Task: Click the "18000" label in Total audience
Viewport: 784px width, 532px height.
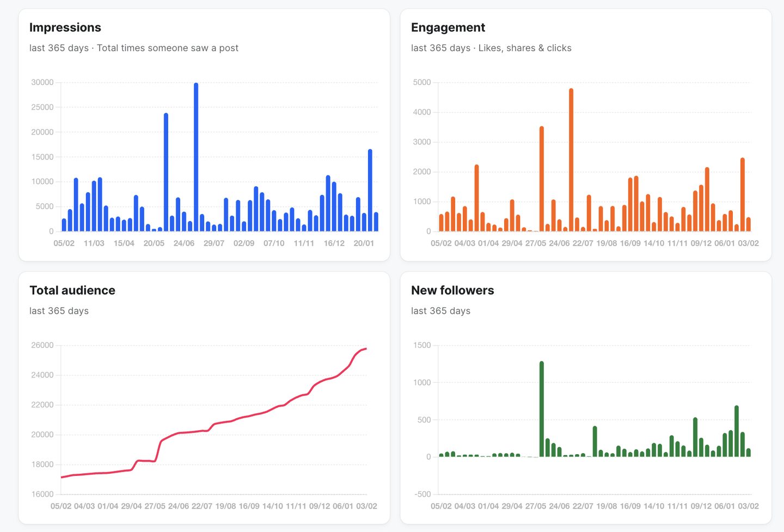Action: (42, 464)
